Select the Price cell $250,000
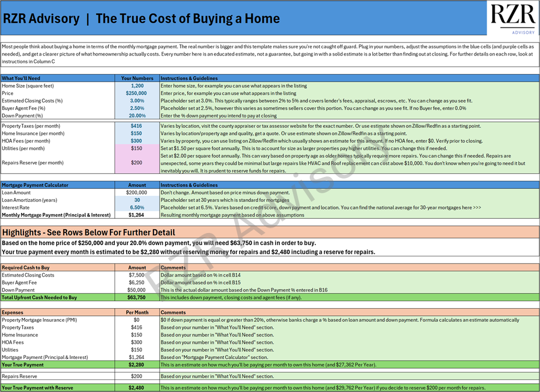The image size is (540, 392). pyautogui.click(x=137, y=93)
